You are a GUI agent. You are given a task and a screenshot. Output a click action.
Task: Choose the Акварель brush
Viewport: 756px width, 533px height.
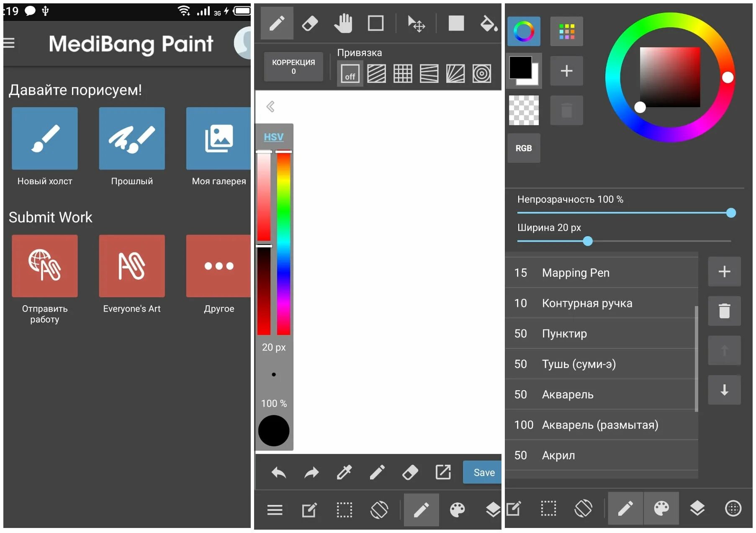click(602, 394)
